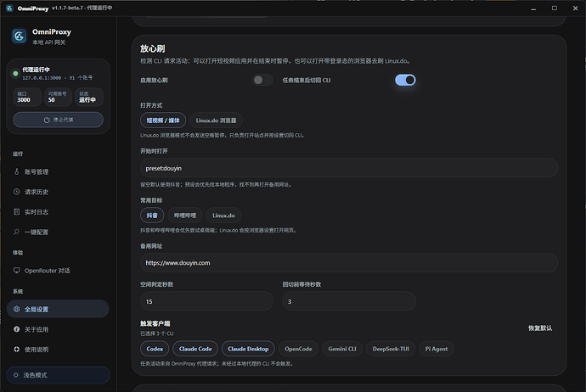The height and width of the screenshot is (392, 586).
Task: Click the 已选择 3 个 CLI text
Action: [x=157, y=333]
